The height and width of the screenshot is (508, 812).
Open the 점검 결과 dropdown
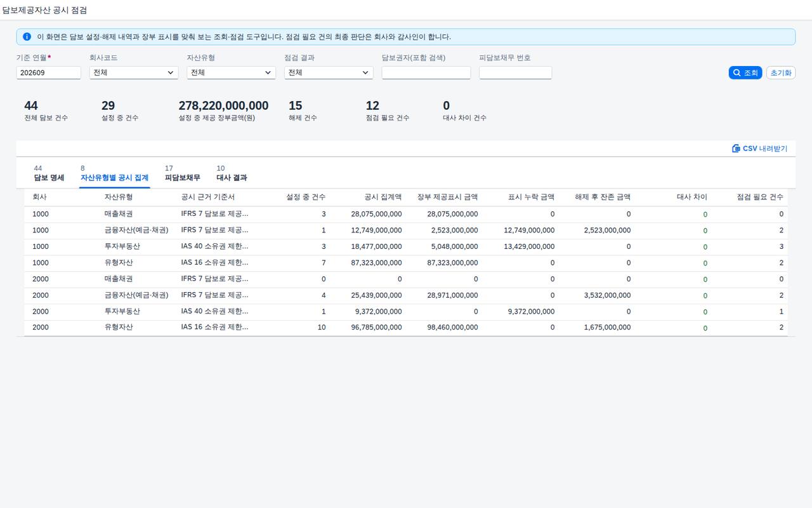[x=329, y=73]
